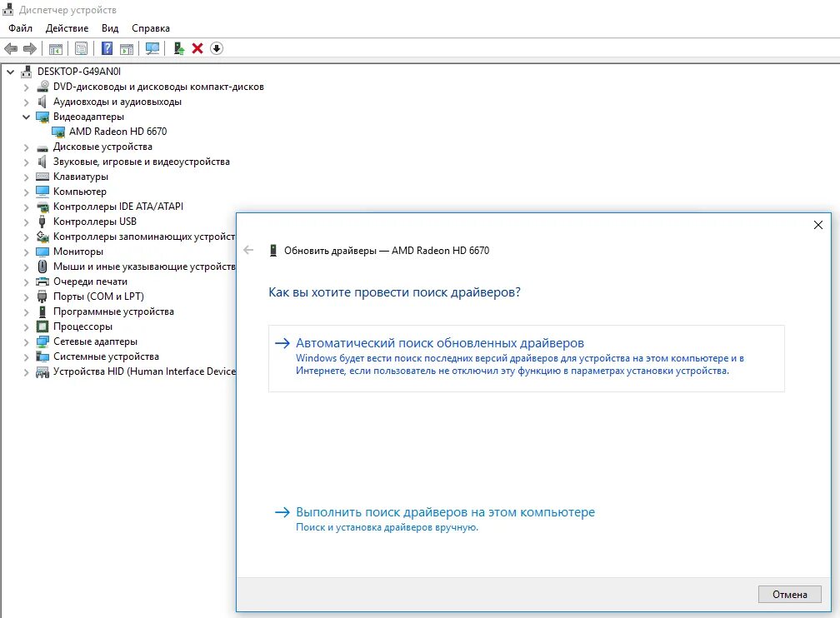Close the Обновить драйверы dialog
Image resolution: width=840 pixels, height=618 pixels.
pyautogui.click(x=818, y=225)
